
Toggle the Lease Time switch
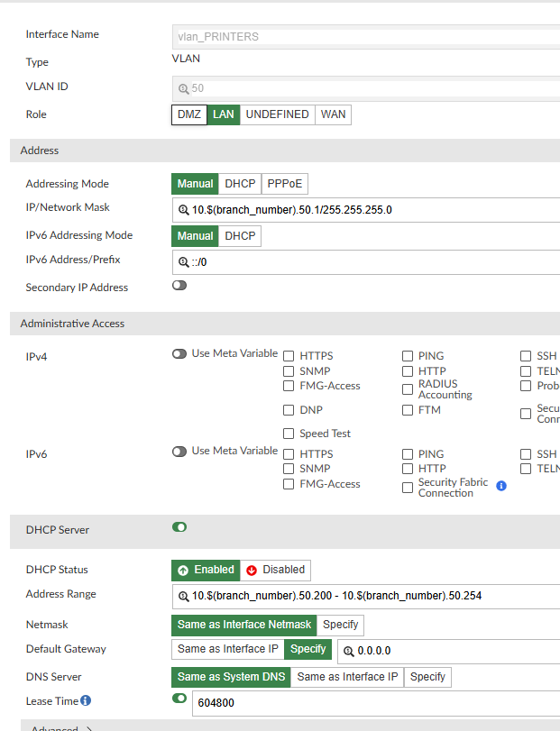pos(179,699)
